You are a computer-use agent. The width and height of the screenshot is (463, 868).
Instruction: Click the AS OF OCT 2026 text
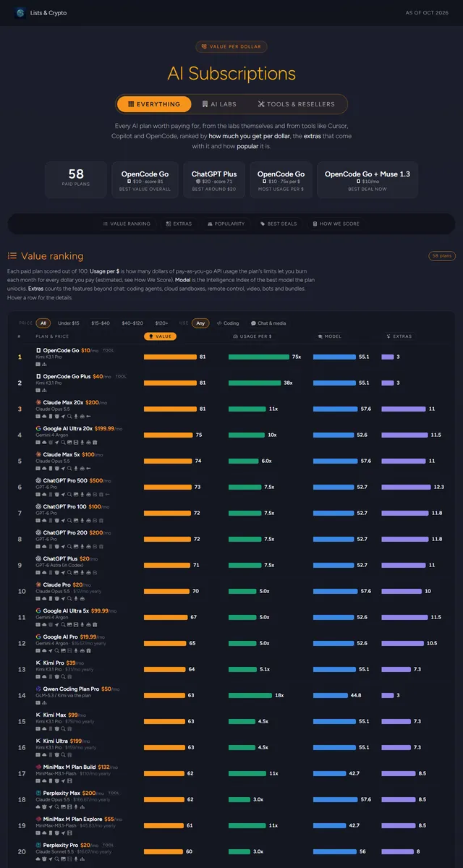tap(427, 12)
